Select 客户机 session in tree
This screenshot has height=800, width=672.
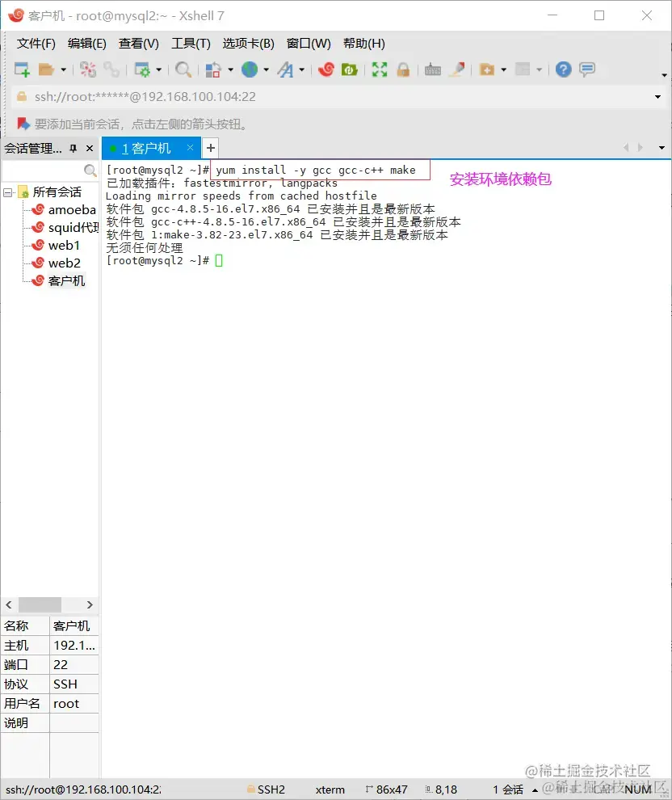click(x=66, y=281)
